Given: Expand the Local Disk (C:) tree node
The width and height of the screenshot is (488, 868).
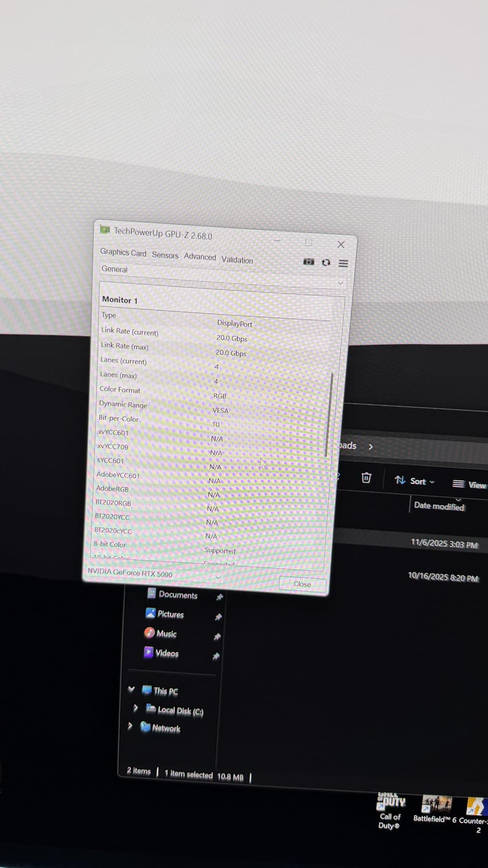Looking at the screenshot, I should click(x=135, y=708).
